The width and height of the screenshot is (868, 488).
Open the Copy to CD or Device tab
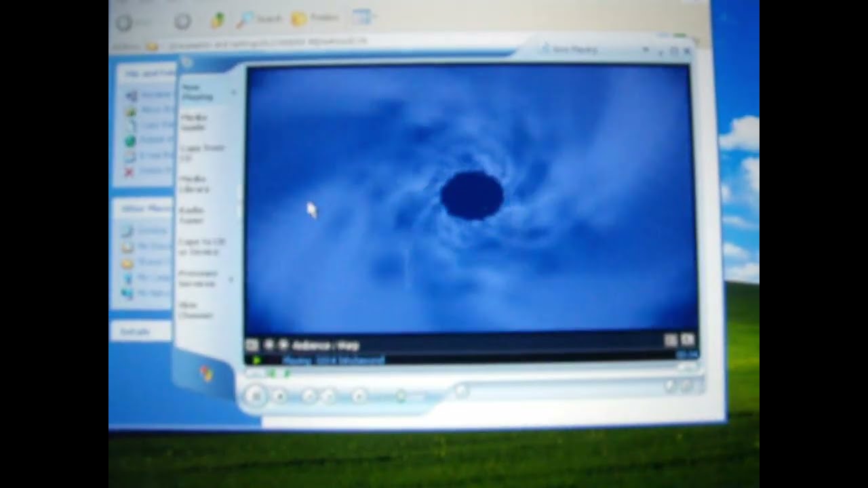pyautogui.click(x=202, y=246)
